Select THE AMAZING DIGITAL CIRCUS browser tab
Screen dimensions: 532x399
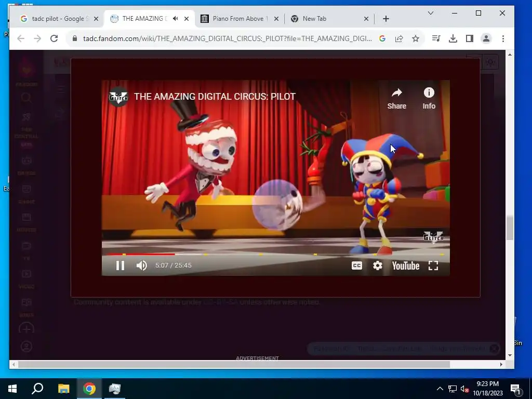coord(149,19)
